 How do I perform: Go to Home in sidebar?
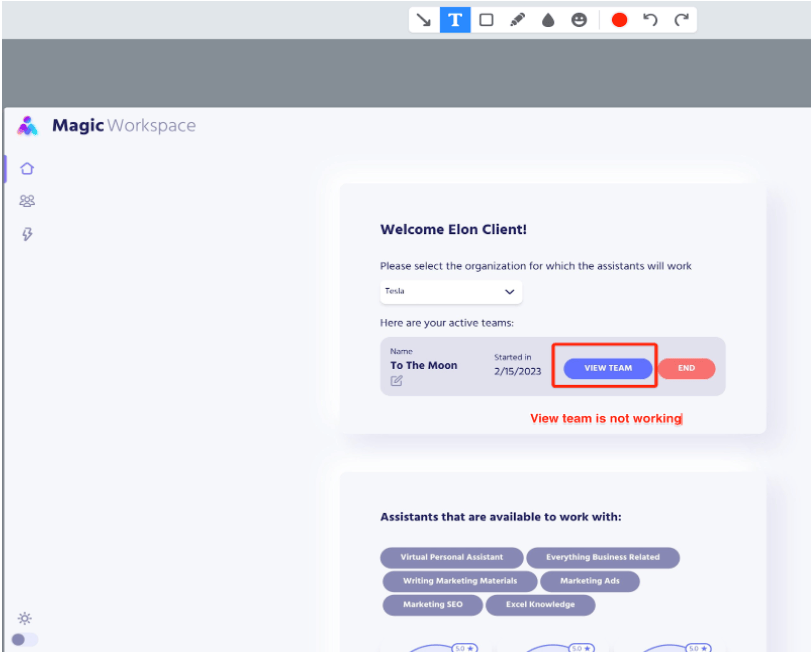click(27, 169)
